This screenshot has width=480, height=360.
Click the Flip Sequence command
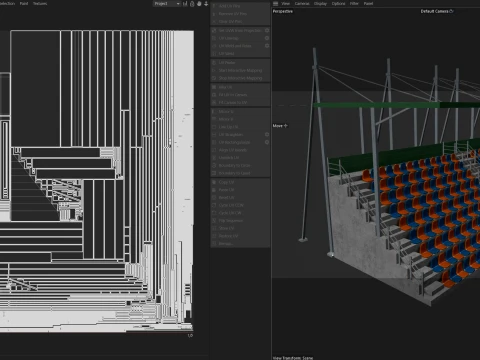[240, 221]
